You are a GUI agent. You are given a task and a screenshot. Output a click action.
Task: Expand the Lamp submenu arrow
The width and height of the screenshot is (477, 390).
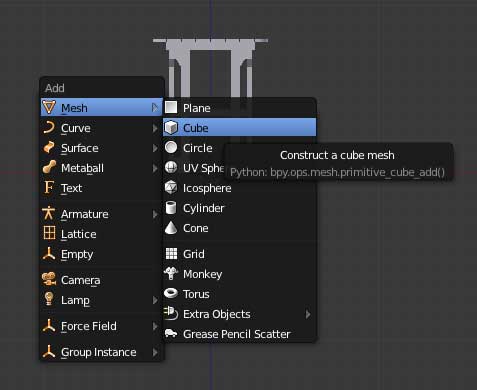point(155,300)
